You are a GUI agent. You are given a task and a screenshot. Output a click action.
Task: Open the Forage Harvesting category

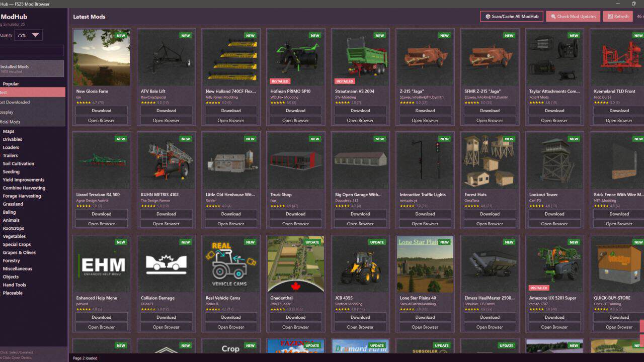[22, 196]
